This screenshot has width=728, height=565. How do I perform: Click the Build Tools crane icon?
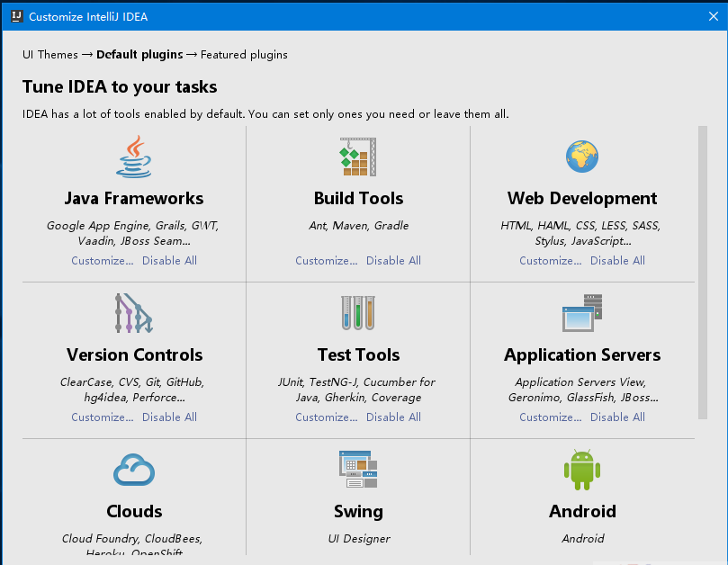(x=358, y=157)
